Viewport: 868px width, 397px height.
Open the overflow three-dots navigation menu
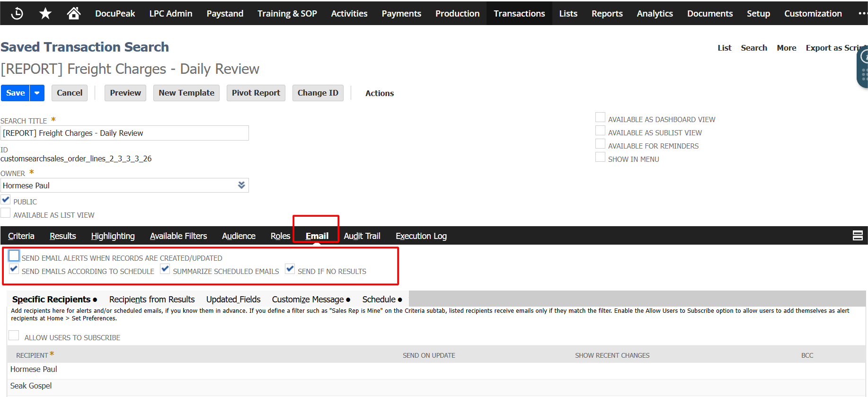tap(862, 14)
